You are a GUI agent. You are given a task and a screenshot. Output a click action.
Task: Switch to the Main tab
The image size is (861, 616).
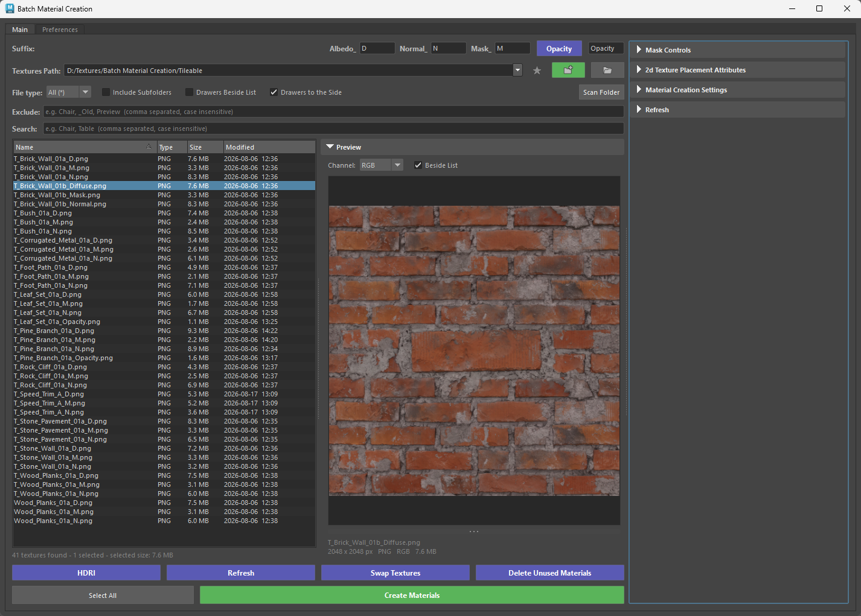coord(20,30)
